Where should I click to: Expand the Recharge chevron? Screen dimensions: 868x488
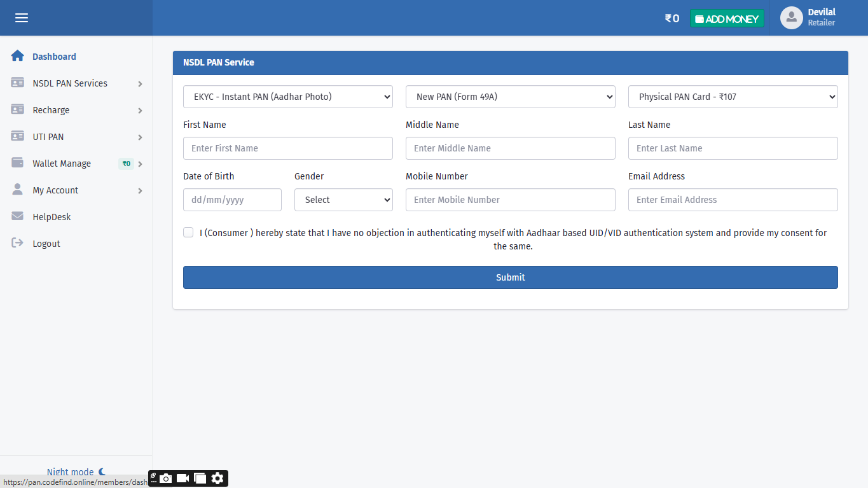(x=140, y=111)
